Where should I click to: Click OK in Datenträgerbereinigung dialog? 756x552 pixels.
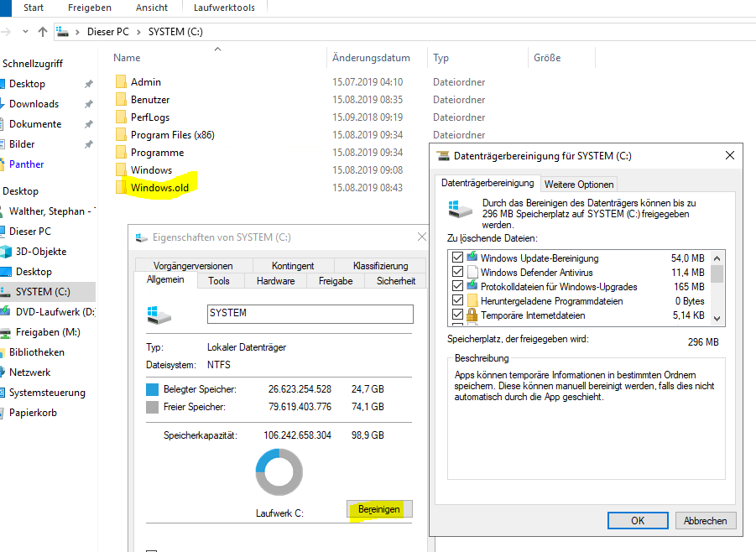[x=638, y=521]
